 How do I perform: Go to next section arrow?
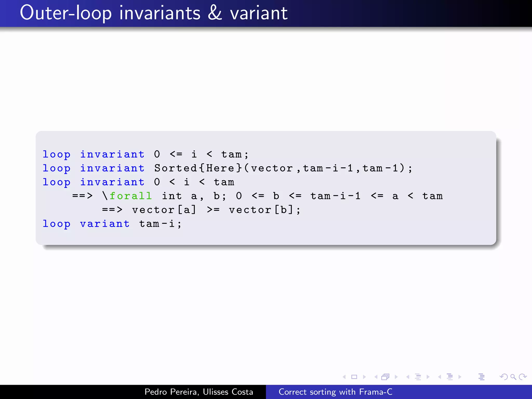click(x=460, y=377)
